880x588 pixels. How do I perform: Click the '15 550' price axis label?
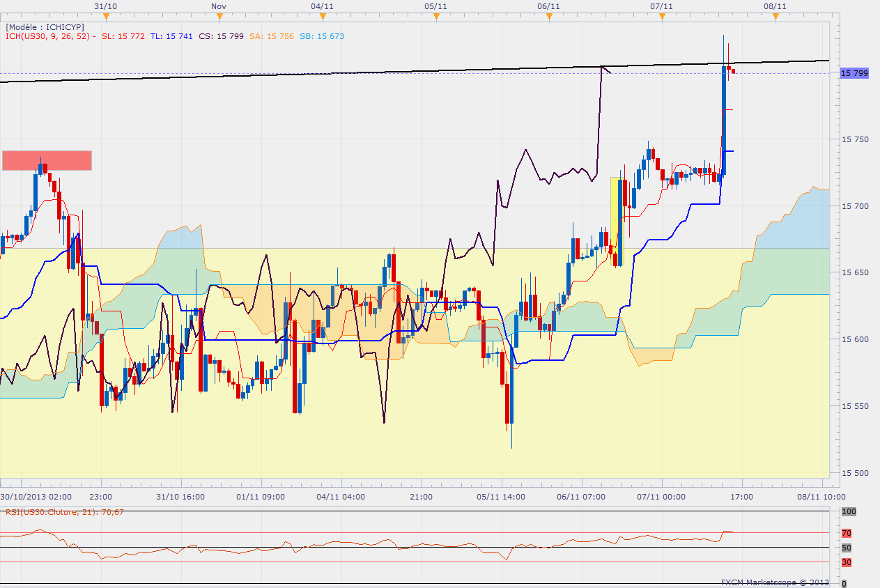point(855,406)
